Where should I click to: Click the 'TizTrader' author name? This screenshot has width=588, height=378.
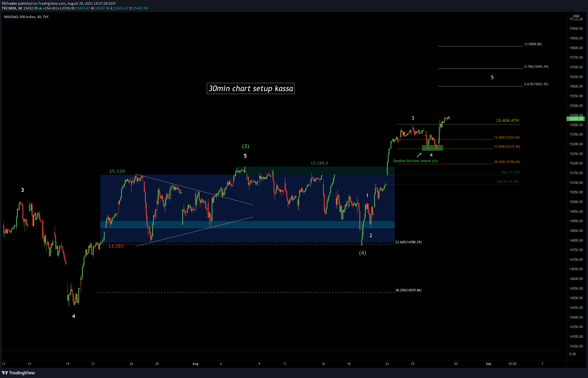tap(9, 4)
